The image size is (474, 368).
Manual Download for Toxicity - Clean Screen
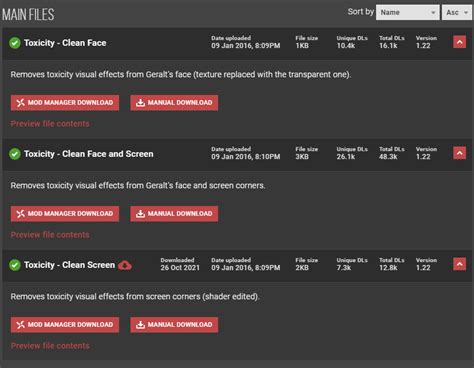[x=174, y=324]
